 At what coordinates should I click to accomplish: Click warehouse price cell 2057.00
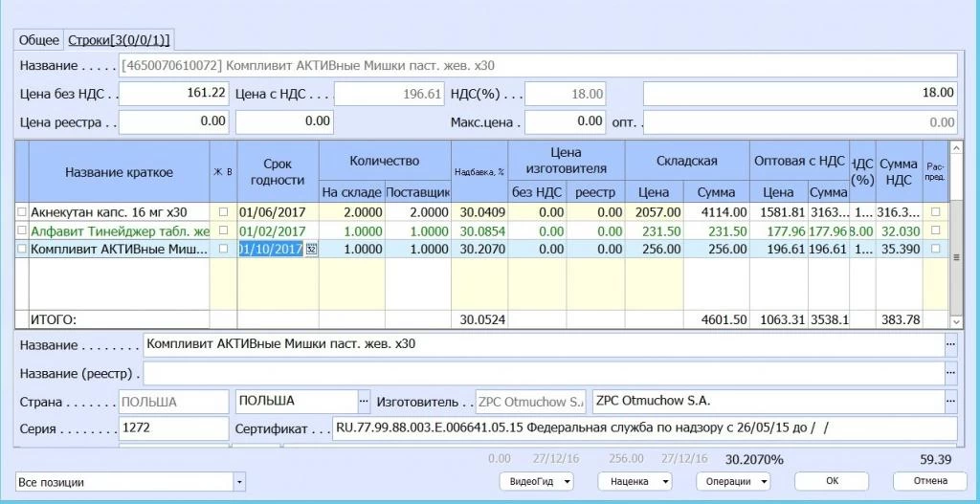tap(655, 212)
